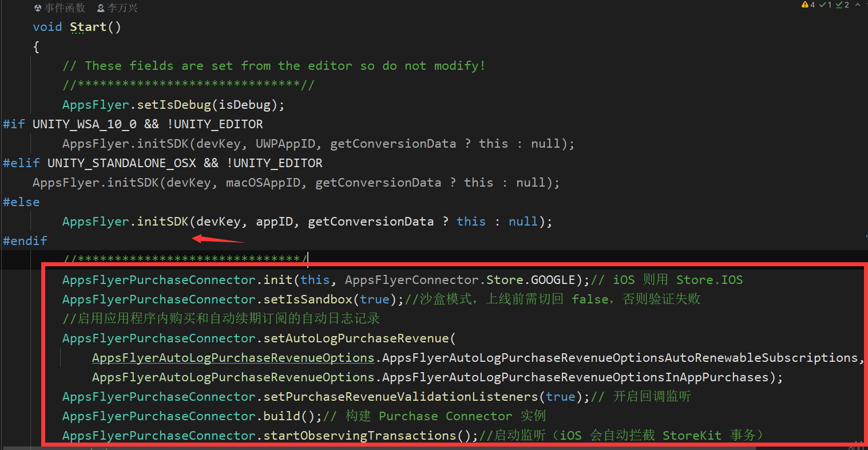Click 'true' inside setIsSandbox
The image size is (868, 450).
pyautogui.click(x=374, y=299)
